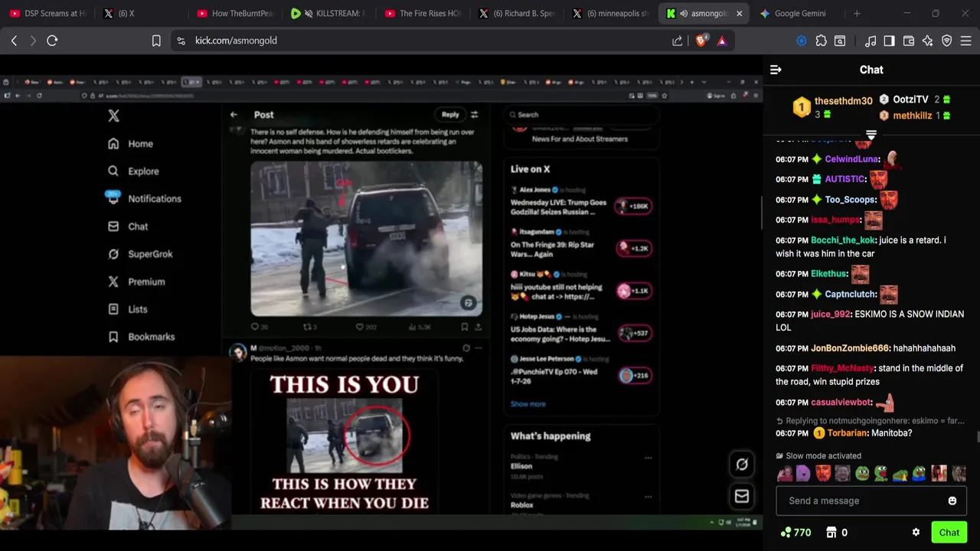Expand the chat leaderboard handle

coord(871,135)
